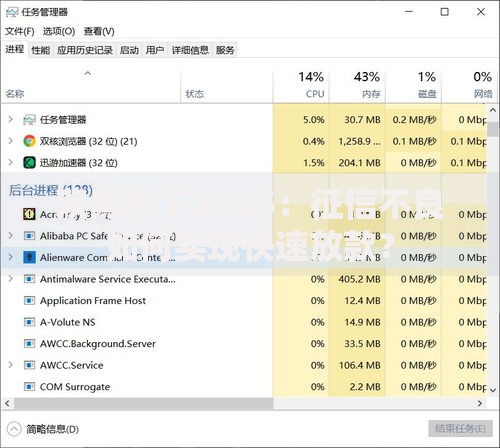500x448 pixels.
Task: Click the 106.4 MB memory value
Action: tap(360, 365)
